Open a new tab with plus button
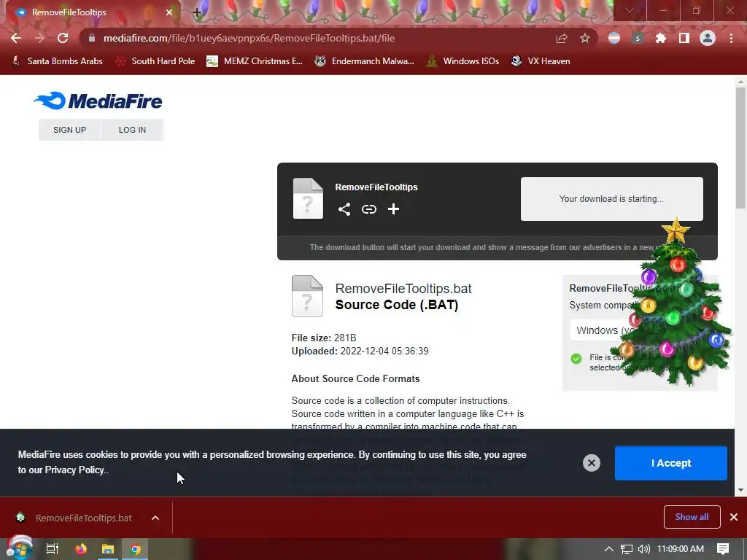Image resolution: width=747 pixels, height=560 pixels. 197,12
